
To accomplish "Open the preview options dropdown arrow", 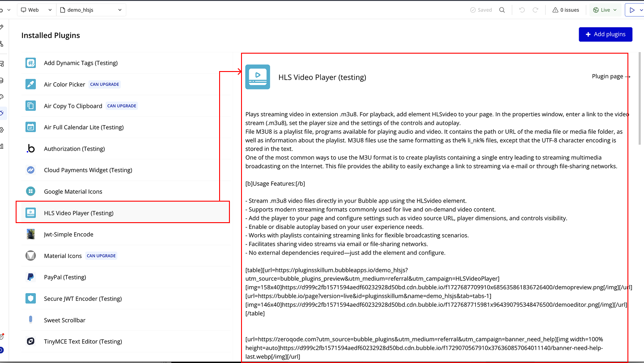I will 641,10.
